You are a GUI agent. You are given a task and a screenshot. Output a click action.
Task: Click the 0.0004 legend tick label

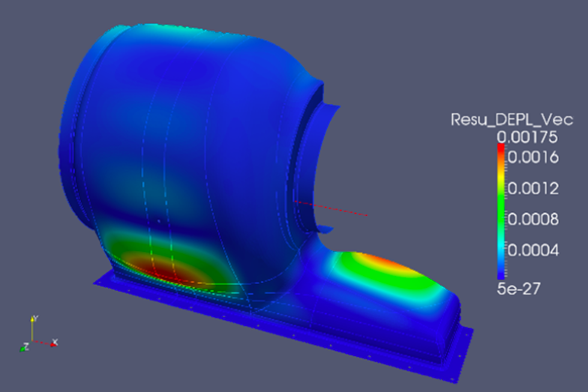click(x=533, y=250)
